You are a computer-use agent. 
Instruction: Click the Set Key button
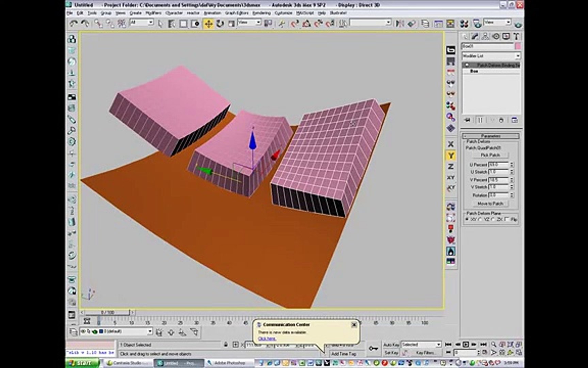tap(391, 353)
